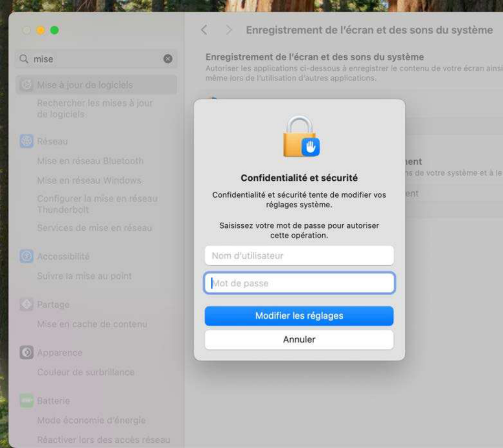Viewport: 503px width, 448px height.
Task: Select the Réseau globe icon
Action: click(x=26, y=142)
